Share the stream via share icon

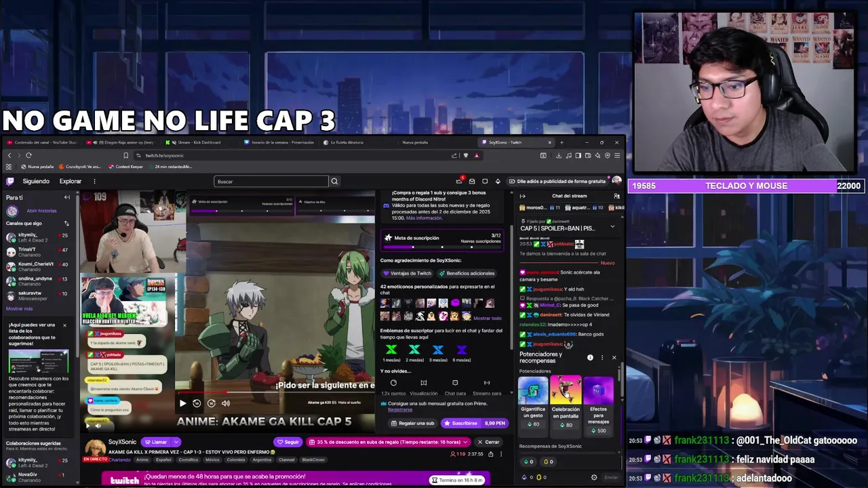tap(491, 454)
